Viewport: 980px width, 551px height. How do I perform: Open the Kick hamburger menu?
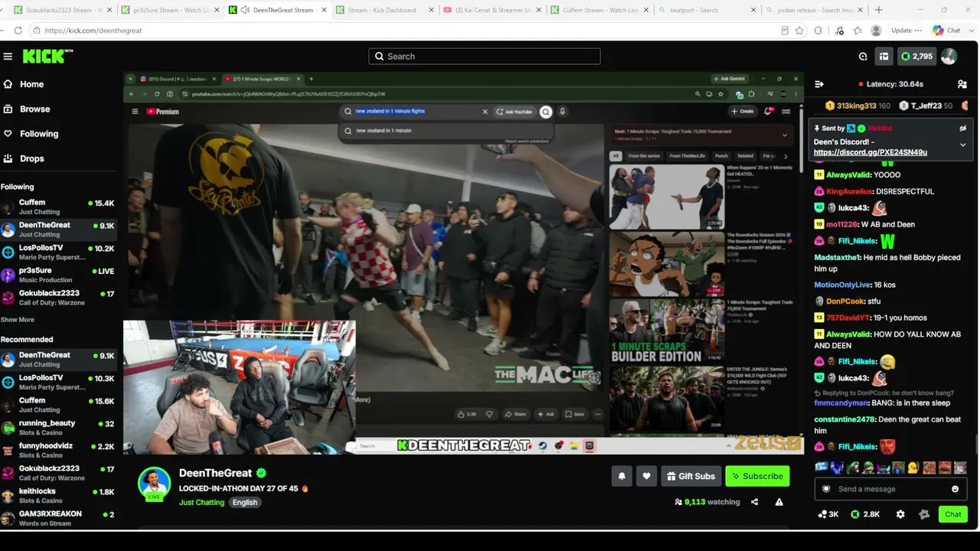coord(8,57)
